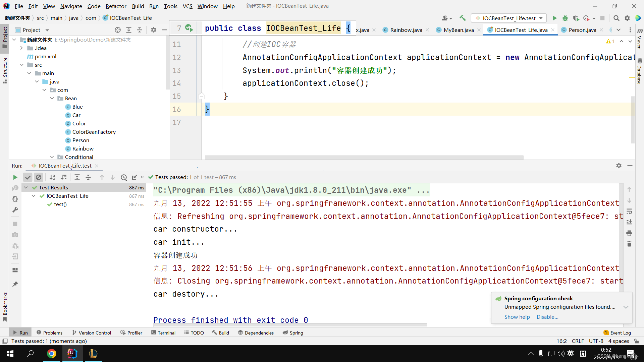Clear console output with trash icon
Image resolution: width=644 pixels, height=362 pixels.
click(629, 244)
